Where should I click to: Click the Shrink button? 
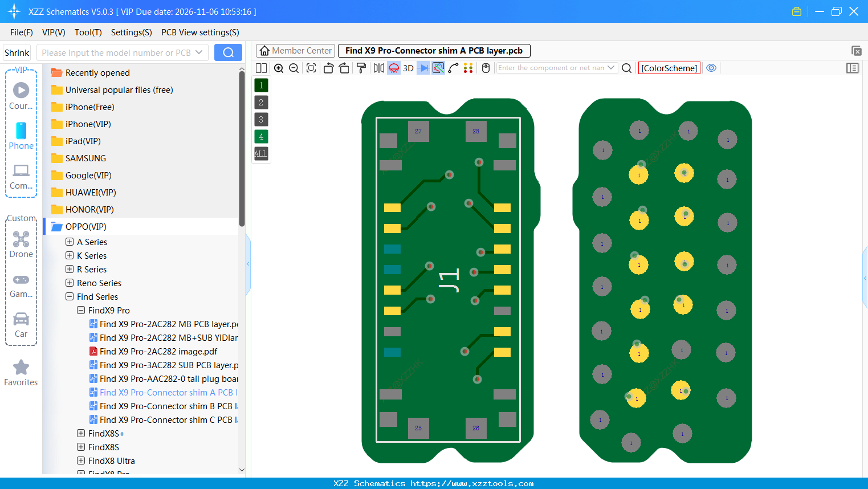[17, 52]
